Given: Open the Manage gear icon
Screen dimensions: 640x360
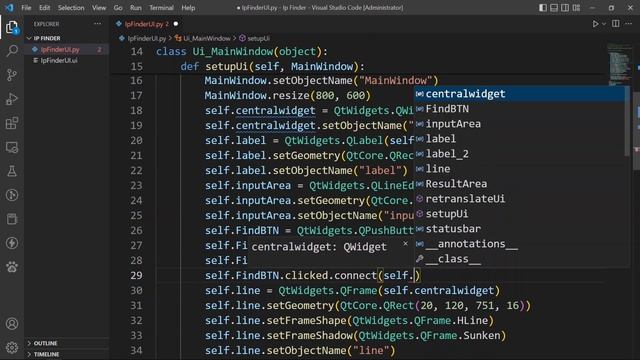Looking at the screenshot, I should [x=12, y=347].
